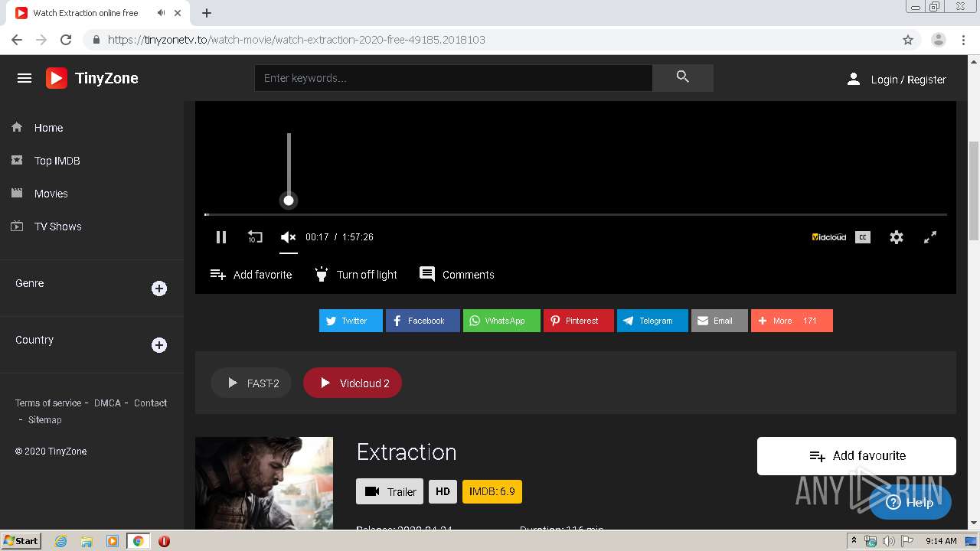This screenshot has width=980, height=551.
Task: Expand the Genre list
Action: 159,289
